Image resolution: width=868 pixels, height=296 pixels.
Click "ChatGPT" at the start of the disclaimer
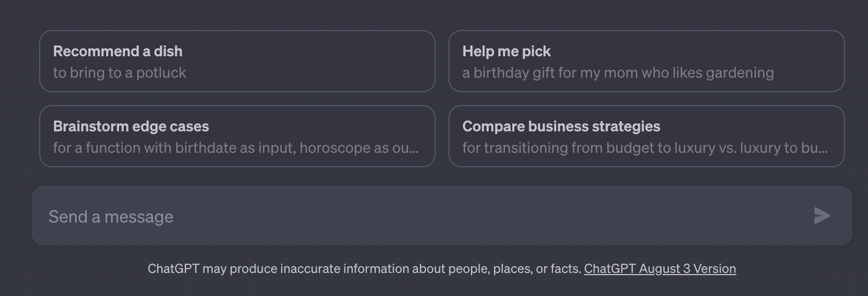174,269
